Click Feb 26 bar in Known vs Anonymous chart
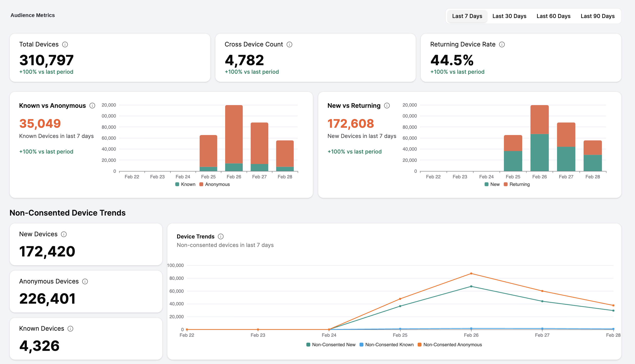 (x=234, y=137)
